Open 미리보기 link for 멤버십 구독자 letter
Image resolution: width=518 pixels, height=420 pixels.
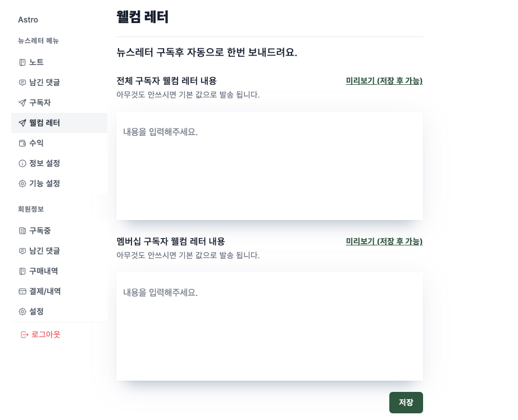click(384, 241)
